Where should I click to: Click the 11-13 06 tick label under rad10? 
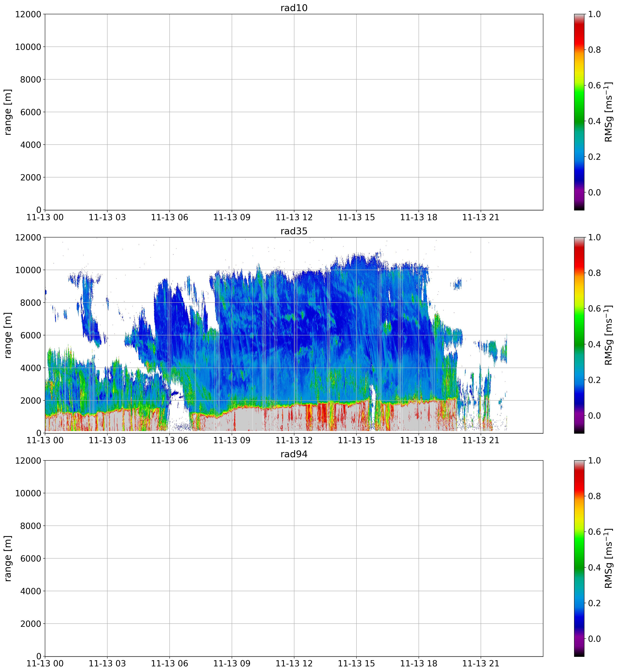[169, 217]
